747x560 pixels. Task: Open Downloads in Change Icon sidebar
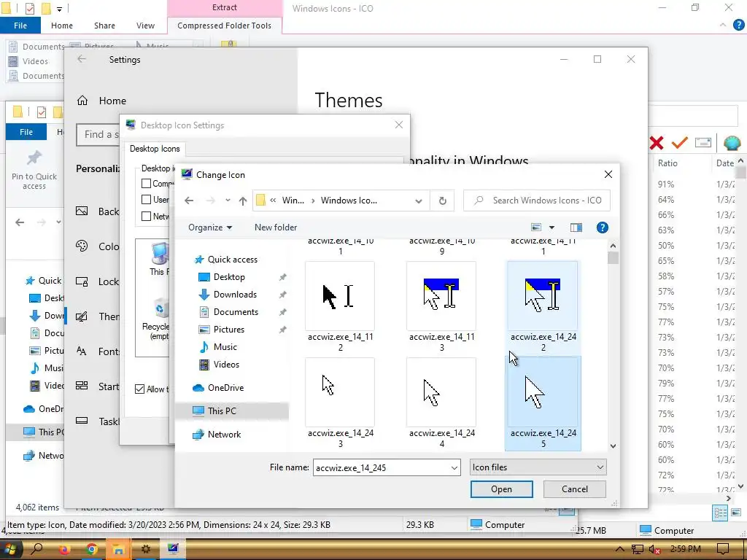click(x=235, y=295)
